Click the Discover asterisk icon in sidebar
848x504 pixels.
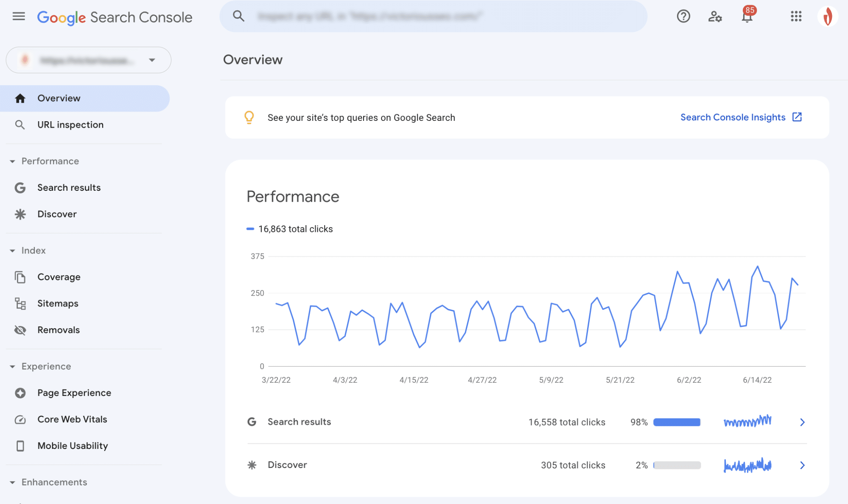20,214
